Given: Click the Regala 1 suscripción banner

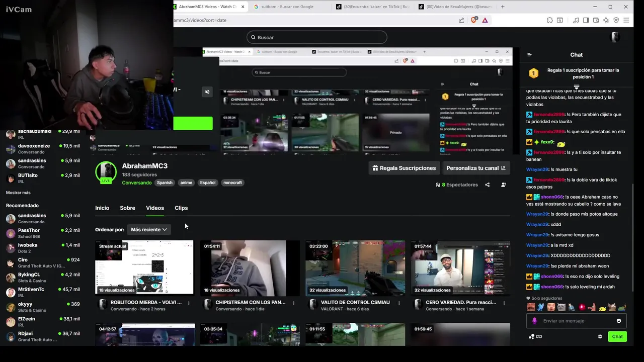Looking at the screenshot, I should (577, 73).
